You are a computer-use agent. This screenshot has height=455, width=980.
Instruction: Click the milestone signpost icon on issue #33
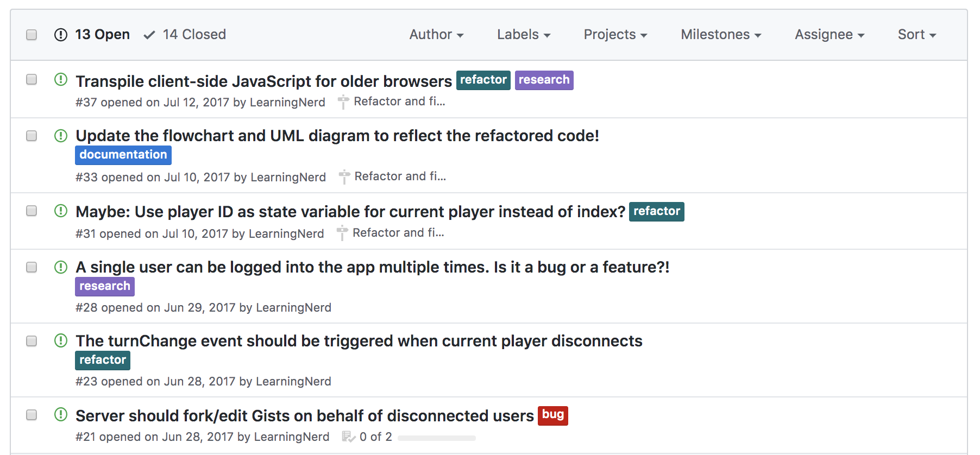(344, 176)
